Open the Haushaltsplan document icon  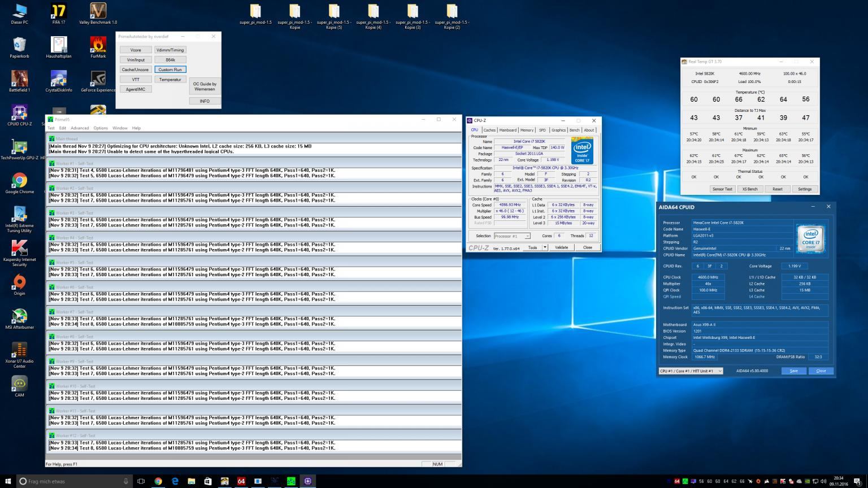(59, 47)
